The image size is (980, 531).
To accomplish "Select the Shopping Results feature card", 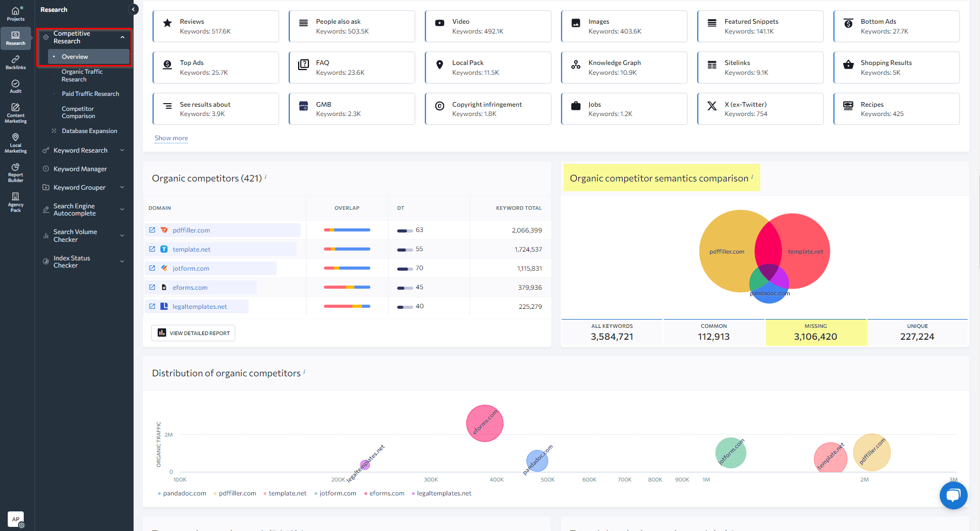I will 896,68.
